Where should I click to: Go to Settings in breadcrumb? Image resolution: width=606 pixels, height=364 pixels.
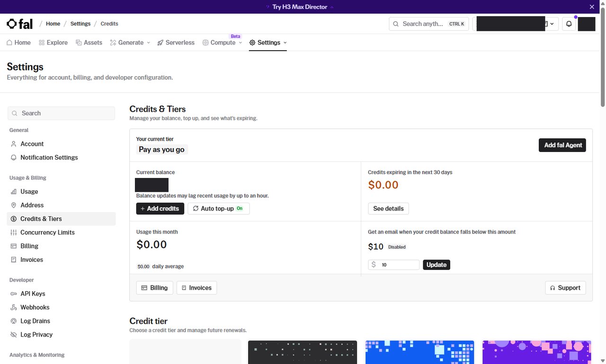tap(80, 24)
